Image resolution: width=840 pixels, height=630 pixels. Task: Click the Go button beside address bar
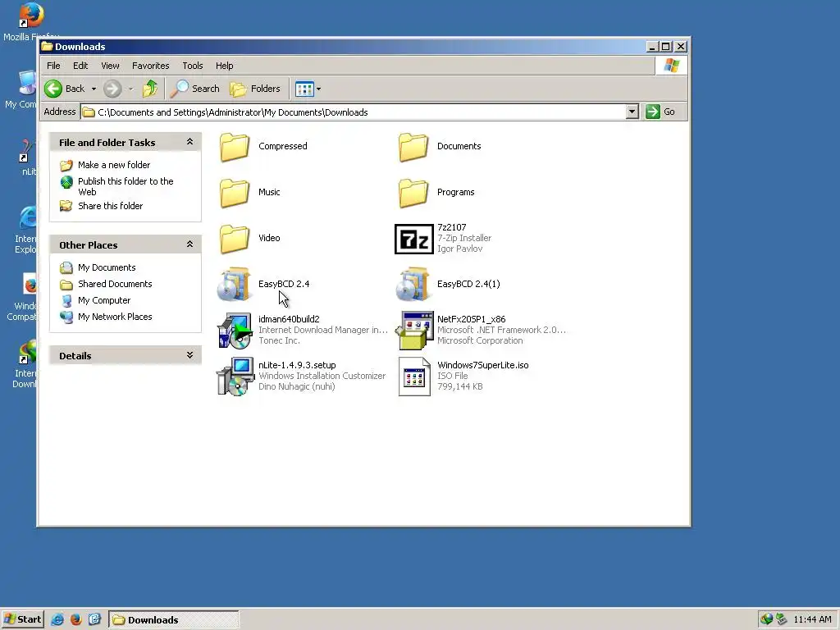click(x=660, y=112)
